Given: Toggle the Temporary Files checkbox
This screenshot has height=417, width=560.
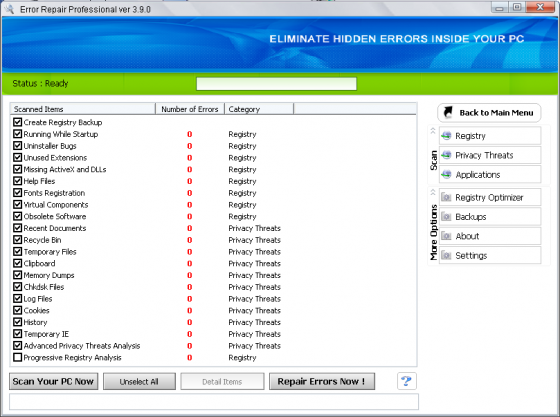Looking at the screenshot, I should click(x=17, y=251).
